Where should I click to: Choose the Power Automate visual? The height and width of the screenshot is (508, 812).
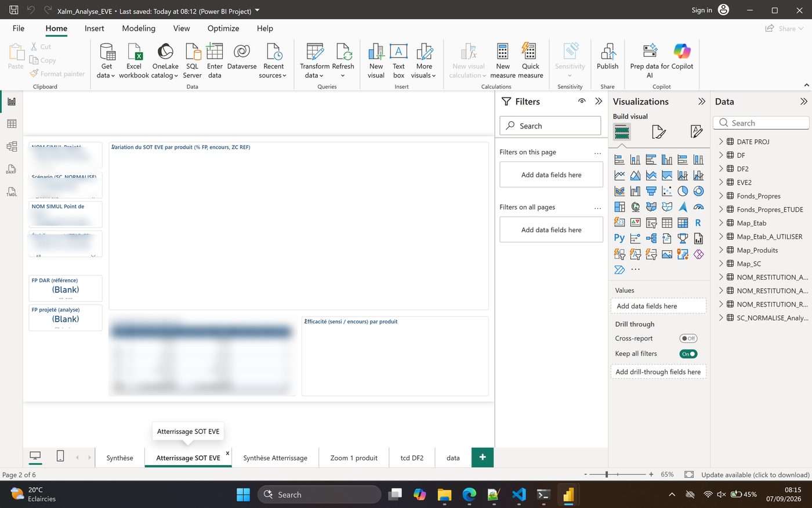(619, 269)
